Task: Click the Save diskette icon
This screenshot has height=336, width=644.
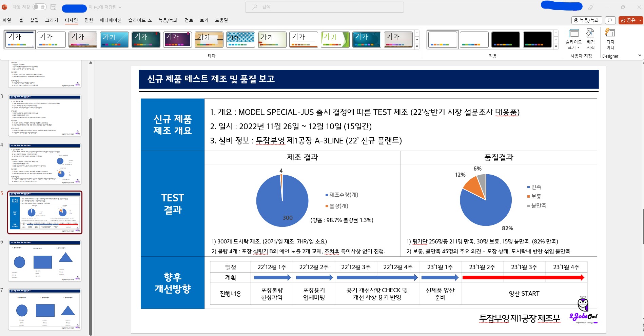Action: click(53, 6)
